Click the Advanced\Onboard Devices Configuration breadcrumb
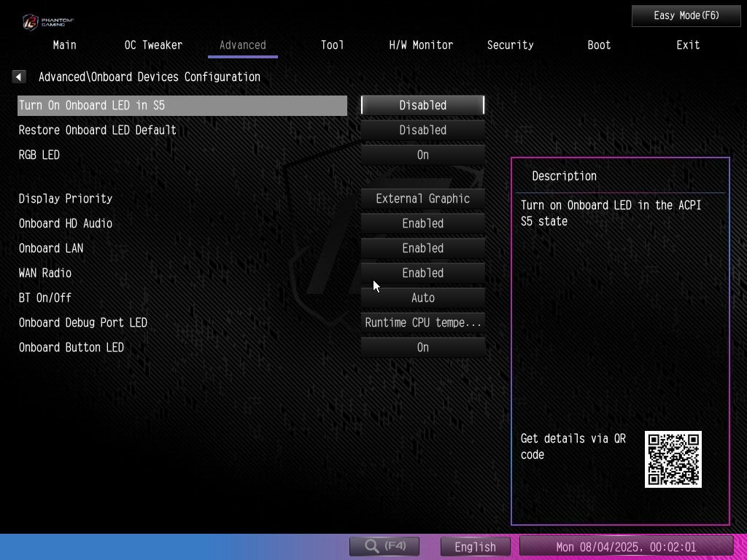Viewport: 747px width, 560px height. click(x=149, y=77)
